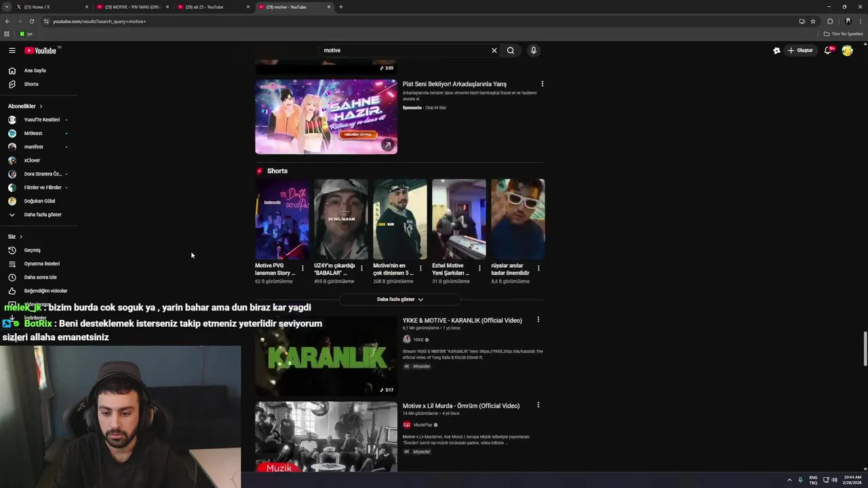The width and height of the screenshot is (868, 488).
Task: Go back with the browser back arrow
Action: pyautogui.click(x=7, y=21)
